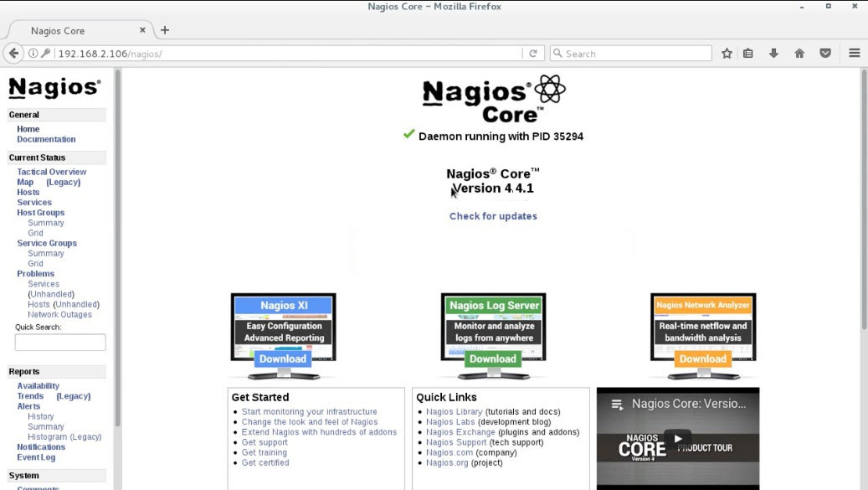Screen dimensions: 868x490
Task: Click Change the look and feel of Nagios
Action: click(x=310, y=422)
